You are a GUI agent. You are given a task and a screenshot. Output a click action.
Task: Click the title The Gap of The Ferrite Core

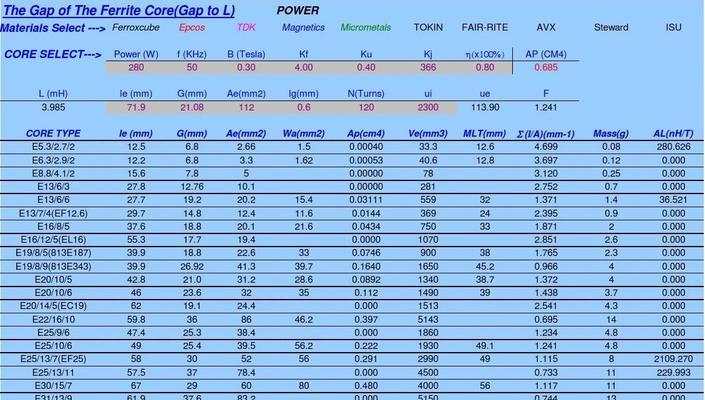pyautogui.click(x=119, y=10)
